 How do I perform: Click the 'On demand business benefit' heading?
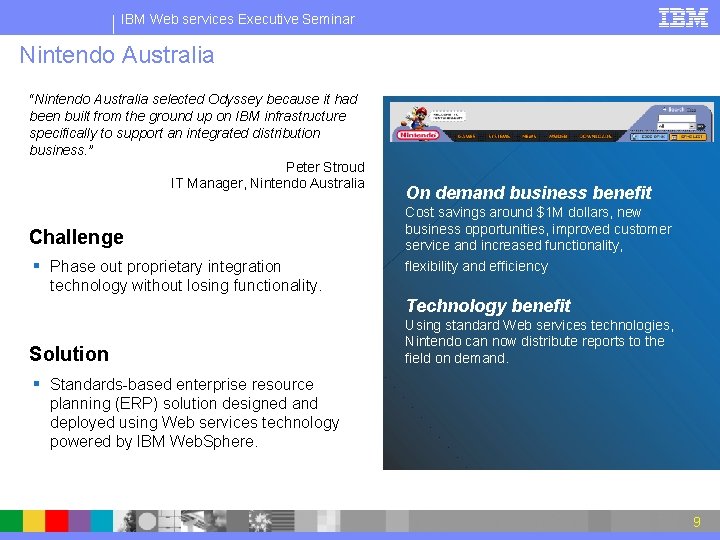529,193
